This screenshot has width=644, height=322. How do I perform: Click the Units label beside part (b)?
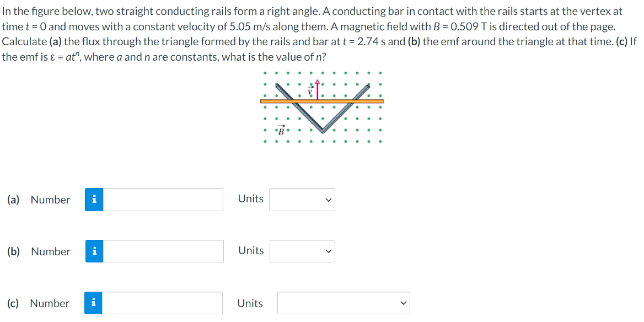(x=250, y=250)
